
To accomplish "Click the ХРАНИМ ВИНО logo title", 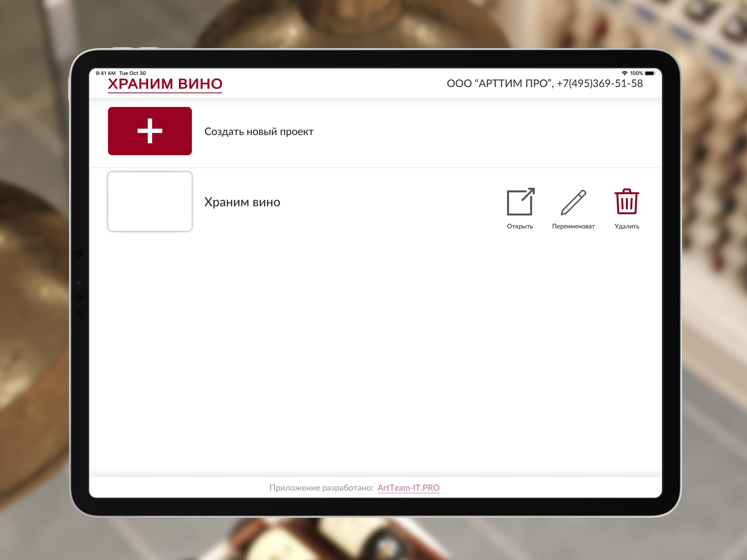I will click(x=165, y=84).
